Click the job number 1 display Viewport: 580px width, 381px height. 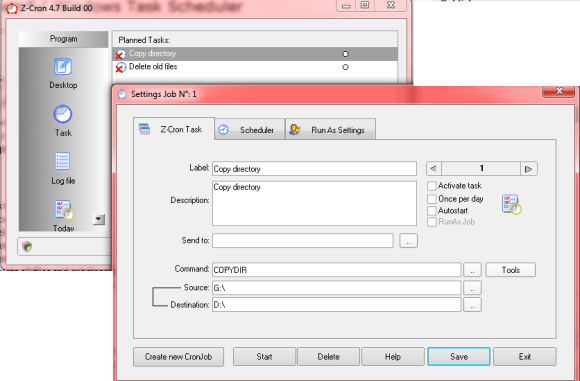point(481,169)
